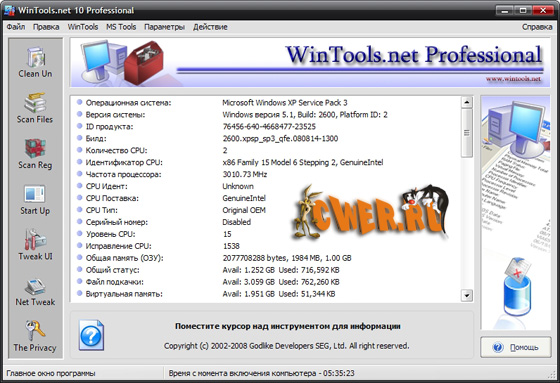
Task: Follow the www.wintools.net link in banner
Action: [x=513, y=79]
